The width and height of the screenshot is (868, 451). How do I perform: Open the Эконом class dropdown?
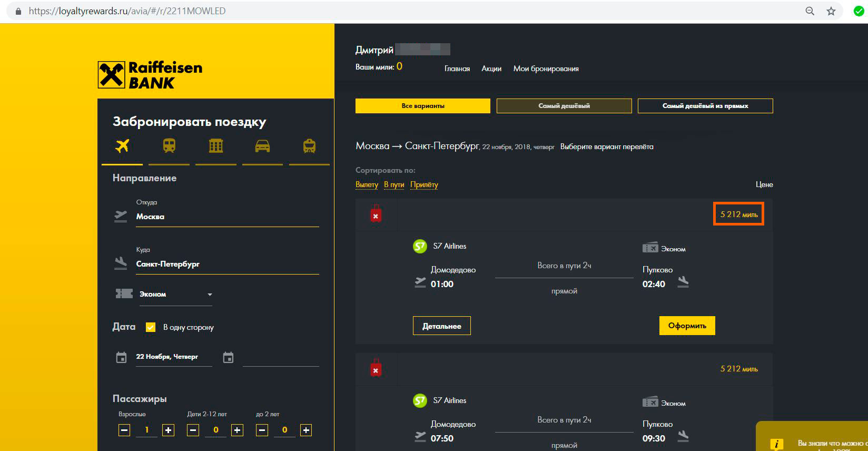click(175, 295)
